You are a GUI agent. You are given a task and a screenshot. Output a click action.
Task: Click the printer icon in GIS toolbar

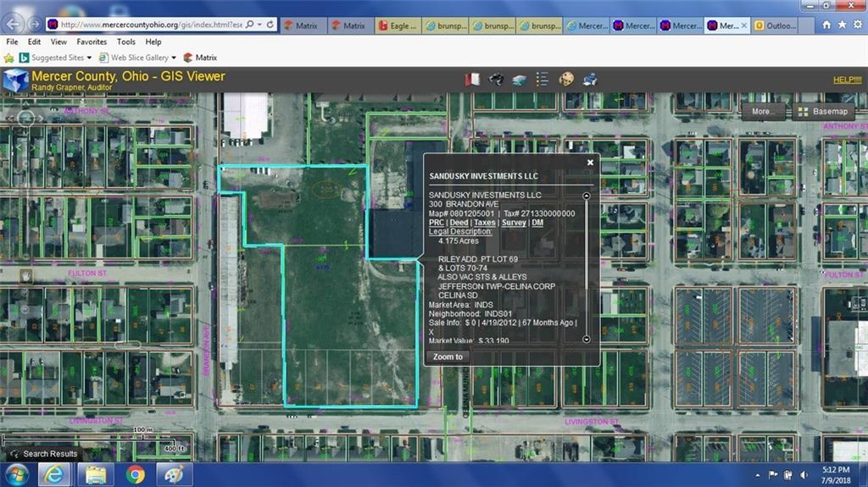590,80
